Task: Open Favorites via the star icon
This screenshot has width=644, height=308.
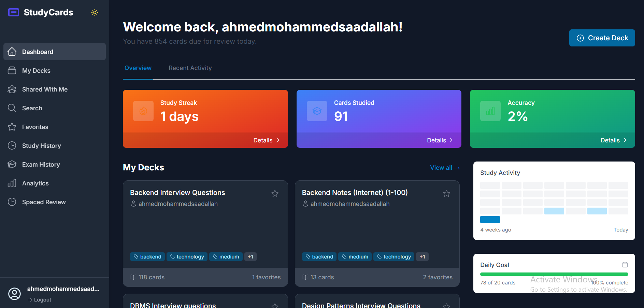Action: click(x=12, y=127)
